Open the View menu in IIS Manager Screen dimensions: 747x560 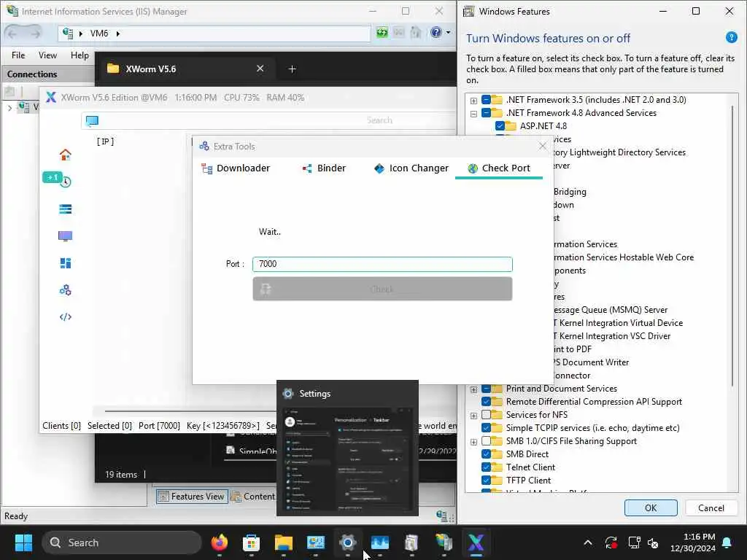pos(47,55)
